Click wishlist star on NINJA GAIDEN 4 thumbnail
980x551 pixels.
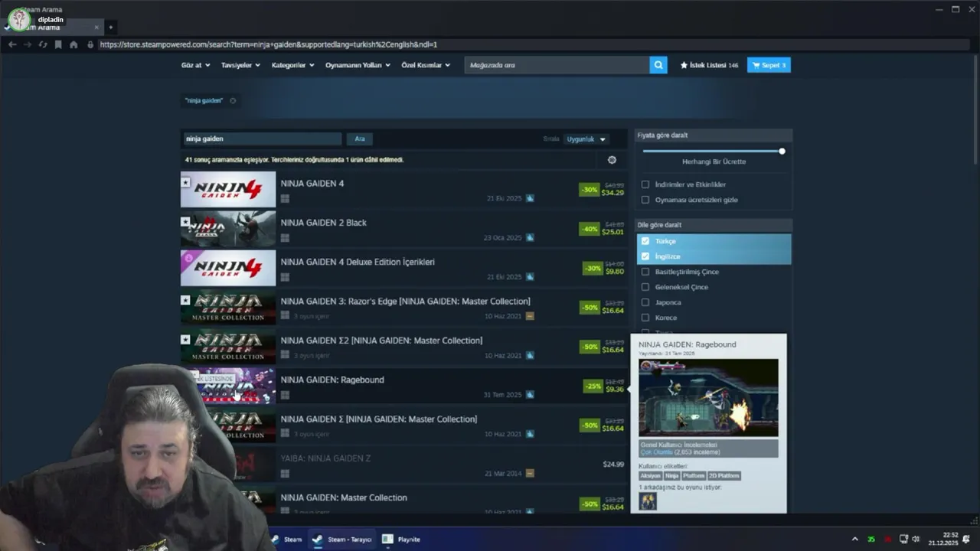point(185,183)
